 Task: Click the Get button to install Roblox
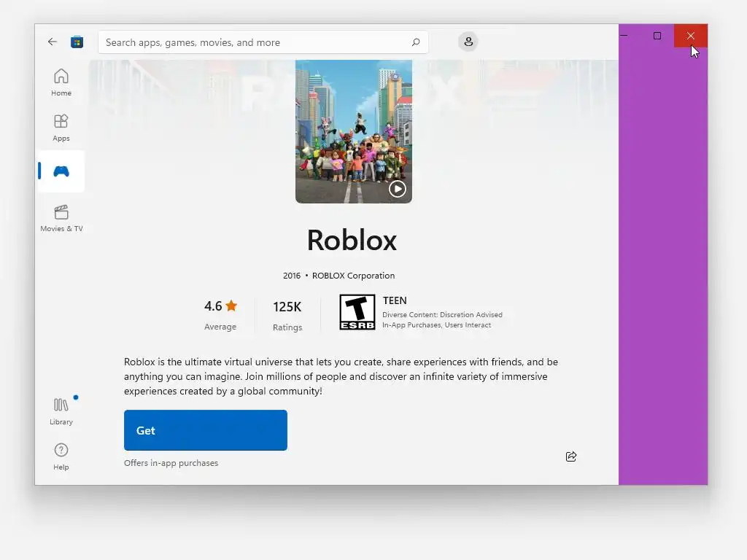pyautogui.click(x=205, y=430)
